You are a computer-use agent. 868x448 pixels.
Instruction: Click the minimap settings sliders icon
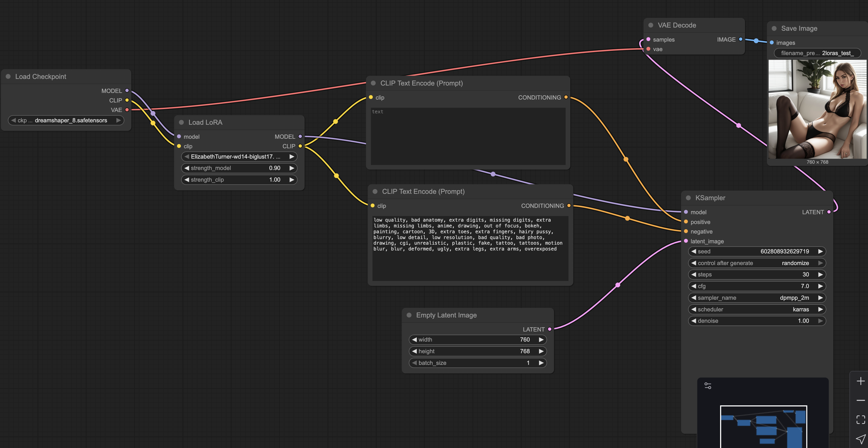coord(708,386)
